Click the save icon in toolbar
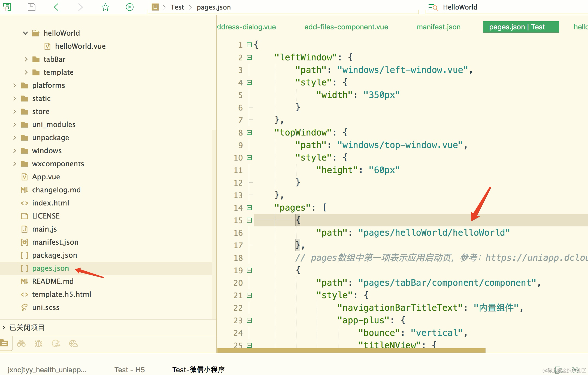The width and height of the screenshot is (588, 375). [x=32, y=7]
